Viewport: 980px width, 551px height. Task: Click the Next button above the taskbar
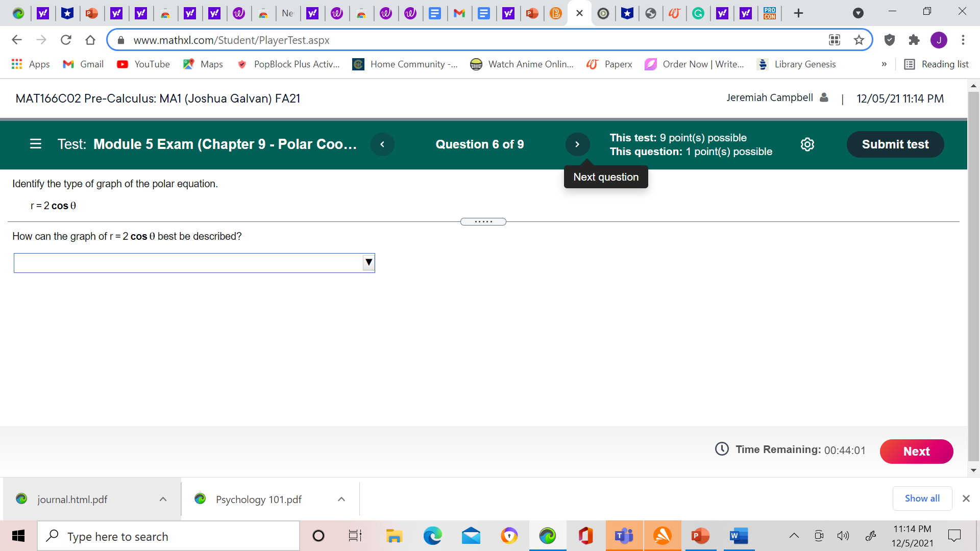point(916,452)
